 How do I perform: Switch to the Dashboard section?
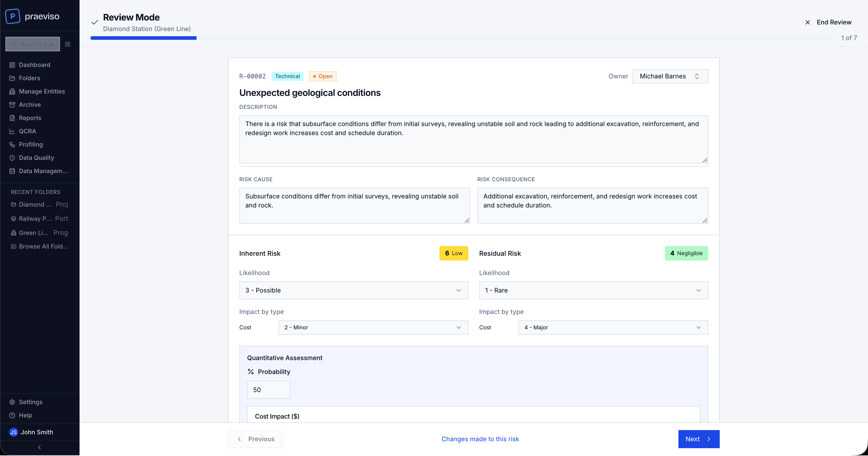tap(34, 65)
